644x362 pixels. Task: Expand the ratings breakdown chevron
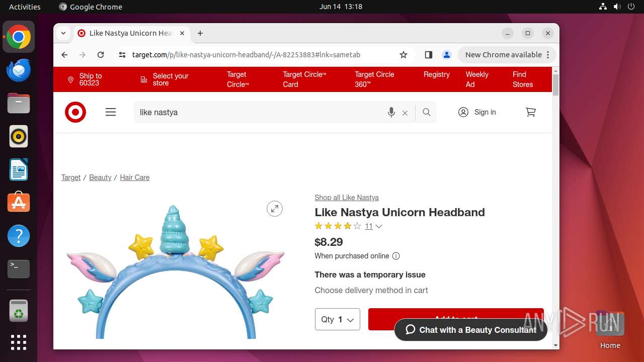pyautogui.click(x=379, y=226)
